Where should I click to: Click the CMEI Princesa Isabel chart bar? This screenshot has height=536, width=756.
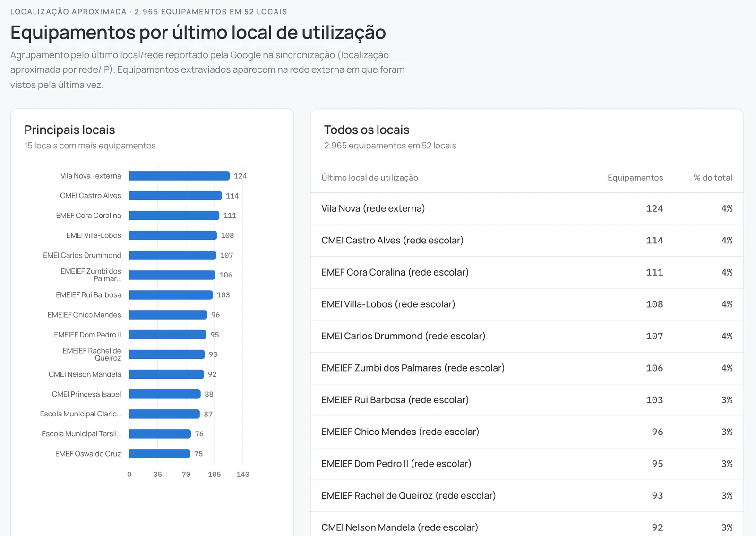click(x=165, y=394)
